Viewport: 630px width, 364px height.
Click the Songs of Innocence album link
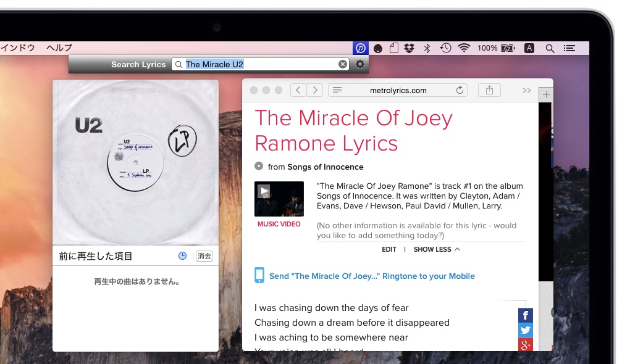tap(325, 167)
